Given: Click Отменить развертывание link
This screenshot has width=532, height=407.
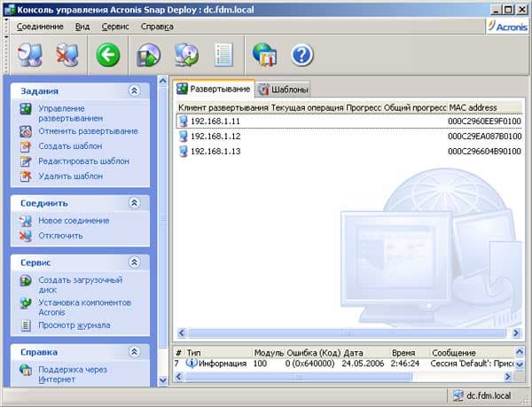Looking at the screenshot, I should tap(88, 131).
